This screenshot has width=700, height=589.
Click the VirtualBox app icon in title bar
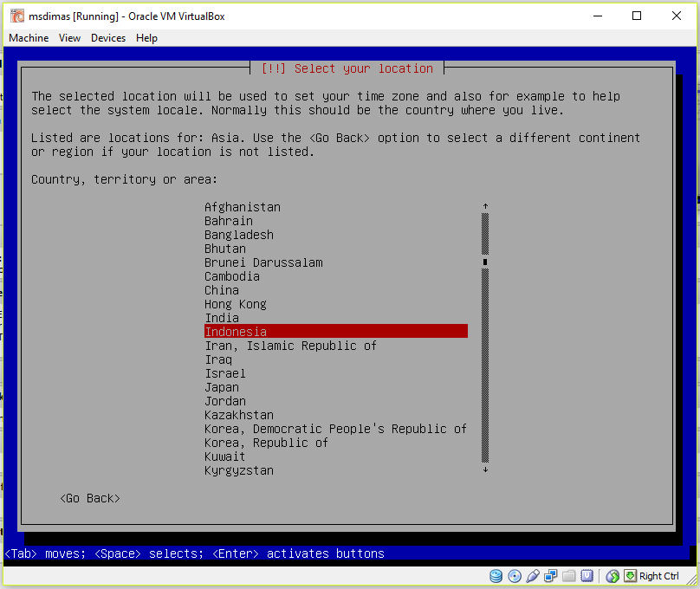tap(17, 16)
